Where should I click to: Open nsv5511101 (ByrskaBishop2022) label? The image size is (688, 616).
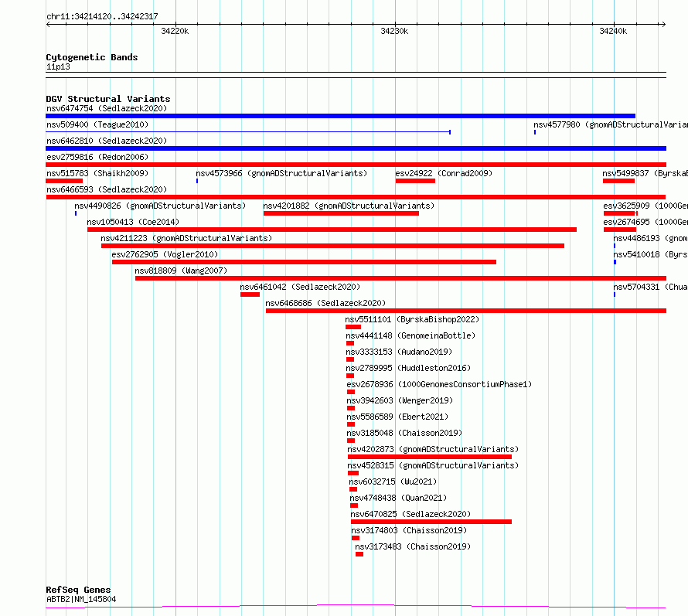coord(412,319)
